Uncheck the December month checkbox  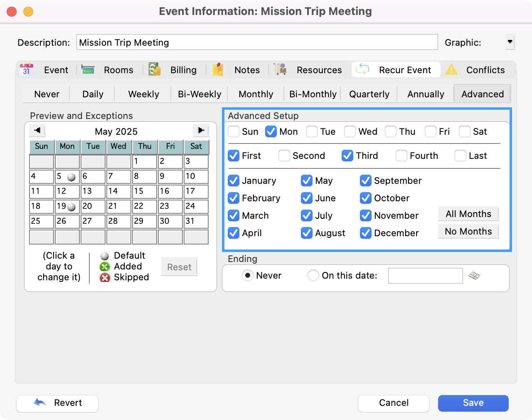[x=366, y=233]
